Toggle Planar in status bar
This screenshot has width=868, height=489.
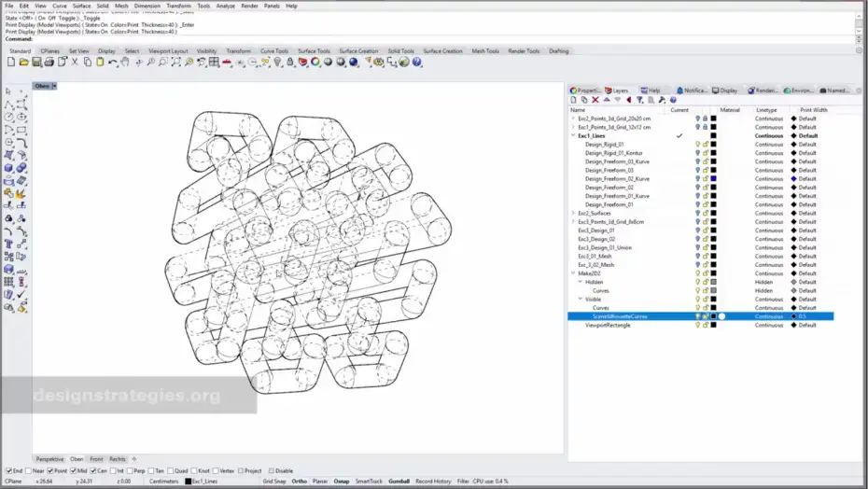tap(320, 482)
